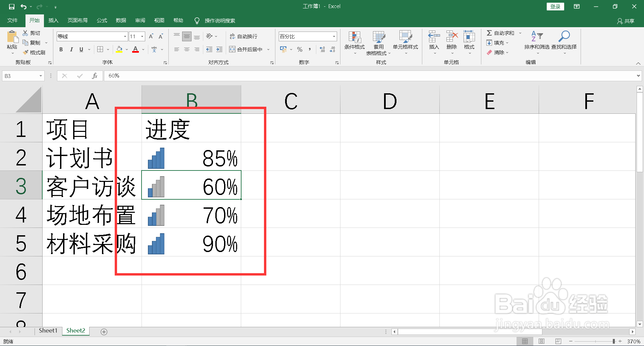Collapse the ribbon with the chevron
Image resolution: width=644 pixels, height=346 pixels.
coord(638,63)
